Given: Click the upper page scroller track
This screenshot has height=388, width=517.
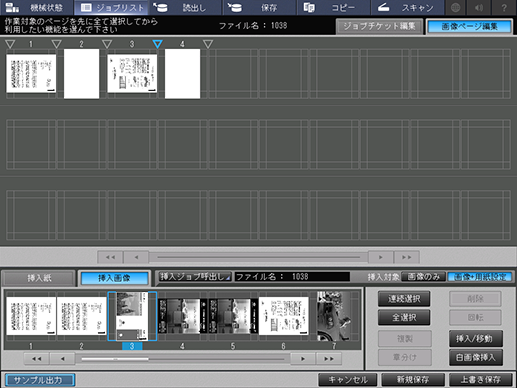Looking at the screenshot, I should [x=258, y=257].
